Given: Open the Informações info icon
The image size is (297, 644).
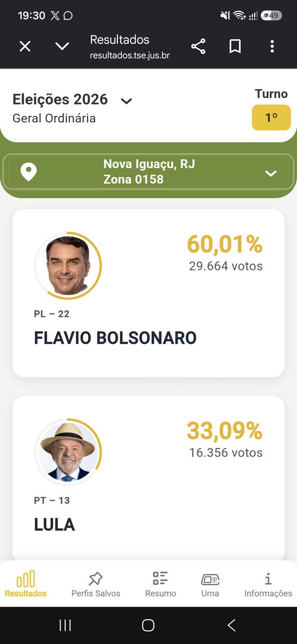Looking at the screenshot, I should coord(268,584).
